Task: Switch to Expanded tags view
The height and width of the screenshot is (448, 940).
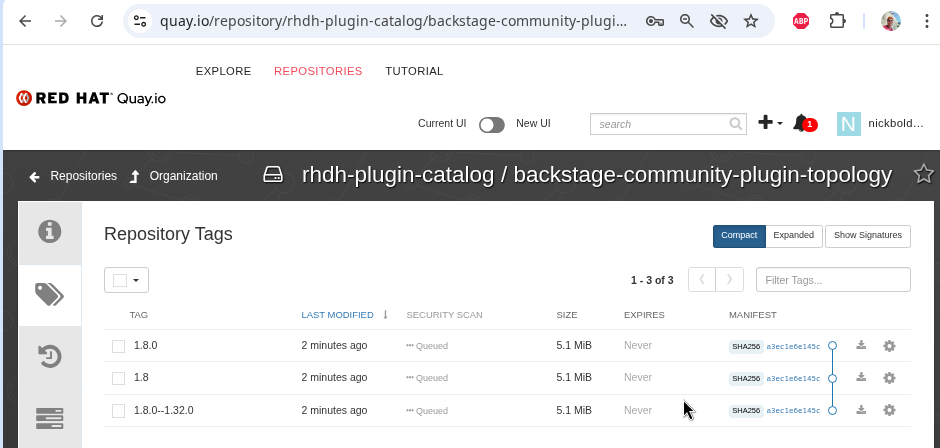Action: [793, 236]
